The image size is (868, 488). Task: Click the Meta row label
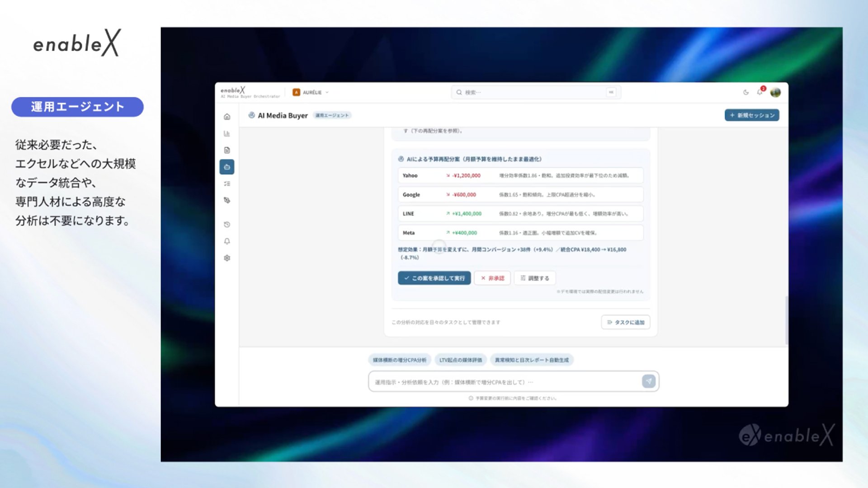pos(409,233)
